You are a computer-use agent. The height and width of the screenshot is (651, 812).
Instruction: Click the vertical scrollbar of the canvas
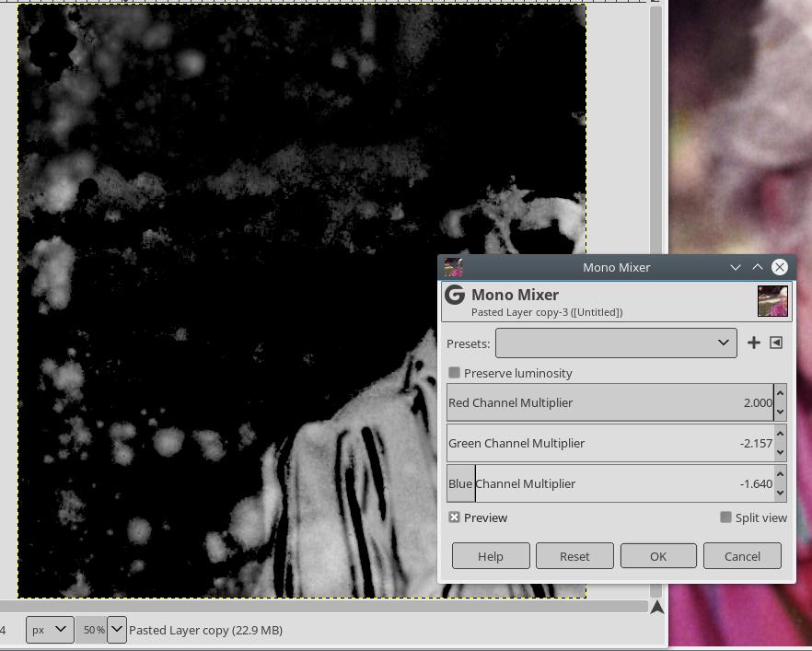tap(655, 130)
